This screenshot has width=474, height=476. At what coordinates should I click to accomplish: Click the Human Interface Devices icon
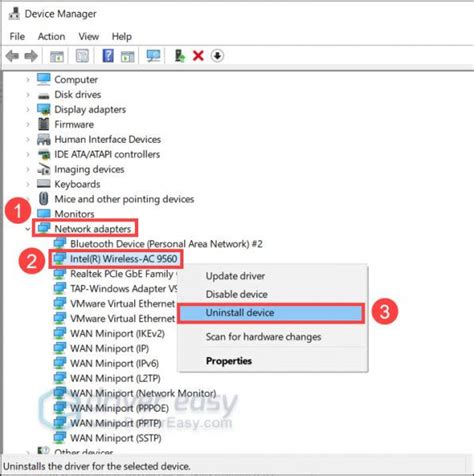coord(44,139)
